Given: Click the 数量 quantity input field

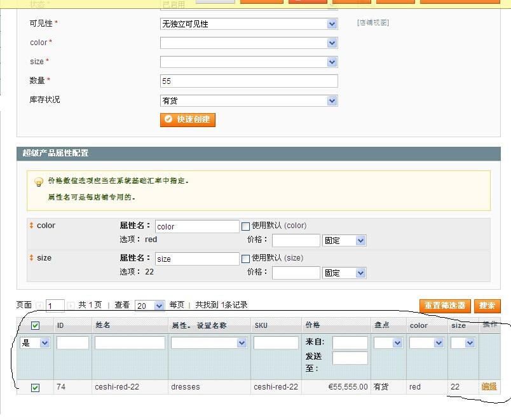Looking at the screenshot, I should [249, 81].
